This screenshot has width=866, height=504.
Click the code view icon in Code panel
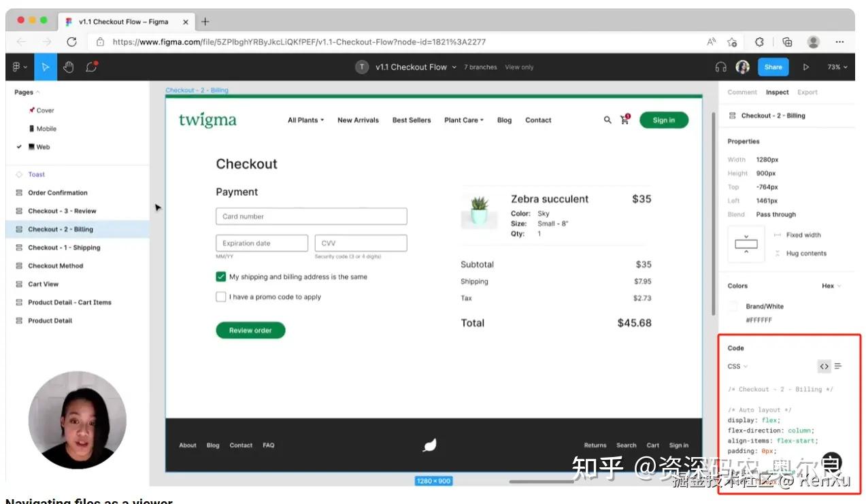coord(824,366)
